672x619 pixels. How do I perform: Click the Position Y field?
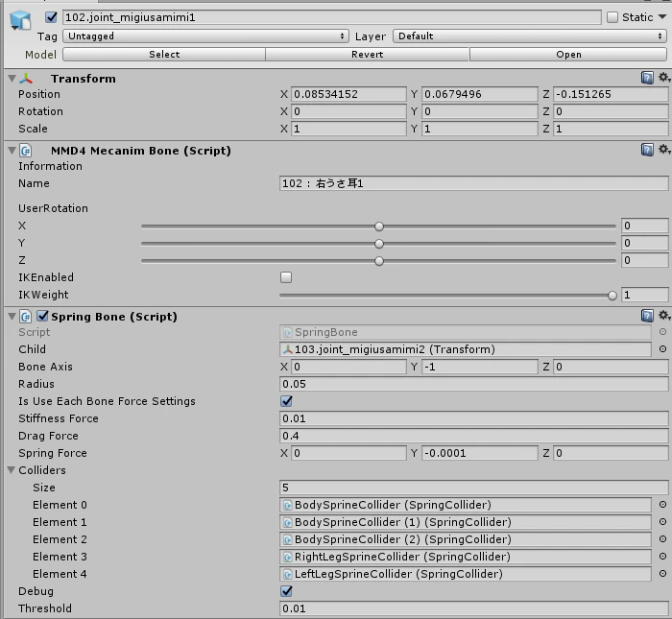click(480, 94)
